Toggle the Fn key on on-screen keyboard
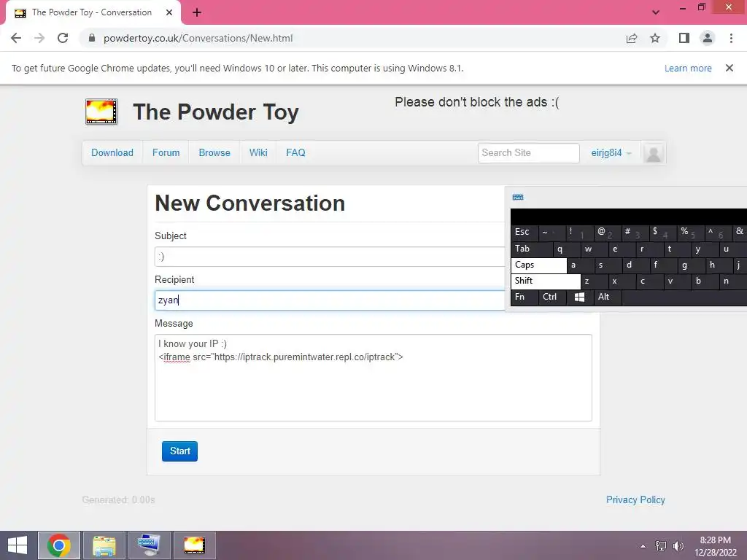Viewport: 747px width, 560px height. pos(525,297)
